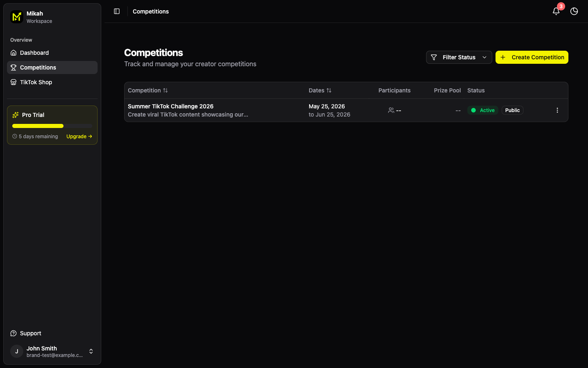Click the Status column header

[476, 90]
